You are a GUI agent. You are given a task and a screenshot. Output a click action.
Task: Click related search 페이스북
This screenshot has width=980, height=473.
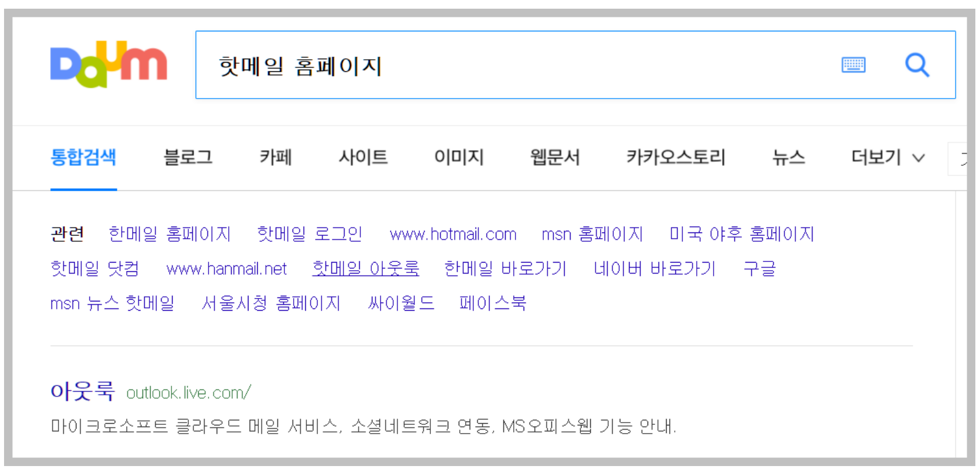493,303
